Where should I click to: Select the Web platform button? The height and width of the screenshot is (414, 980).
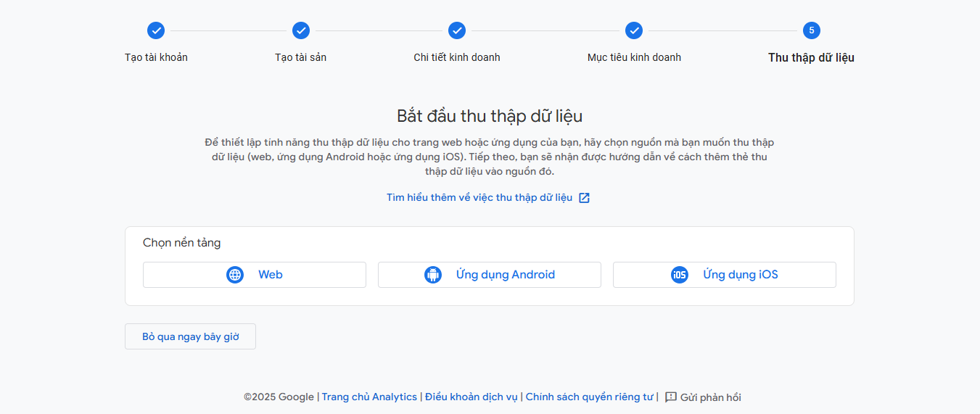(255, 275)
